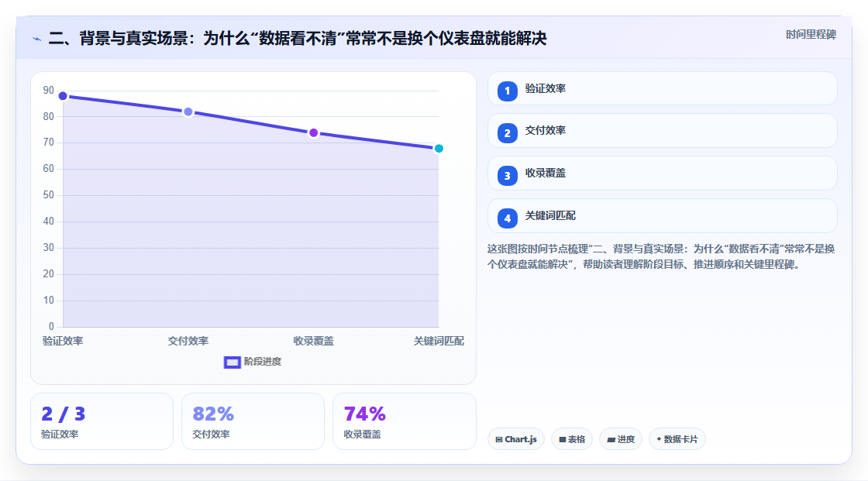Click the y-axis value 90
The height and width of the screenshot is (481, 868).
[49, 90]
